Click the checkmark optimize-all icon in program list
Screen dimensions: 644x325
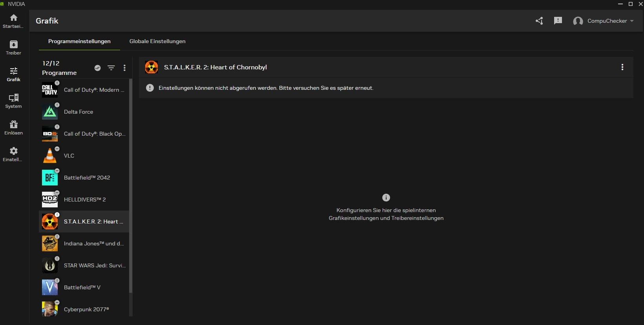point(98,68)
